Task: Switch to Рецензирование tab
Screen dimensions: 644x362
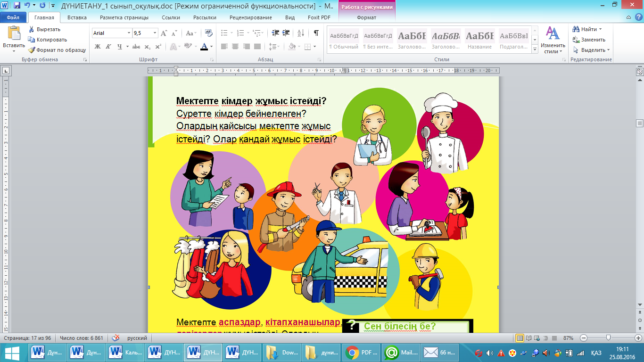Action: 251,17
